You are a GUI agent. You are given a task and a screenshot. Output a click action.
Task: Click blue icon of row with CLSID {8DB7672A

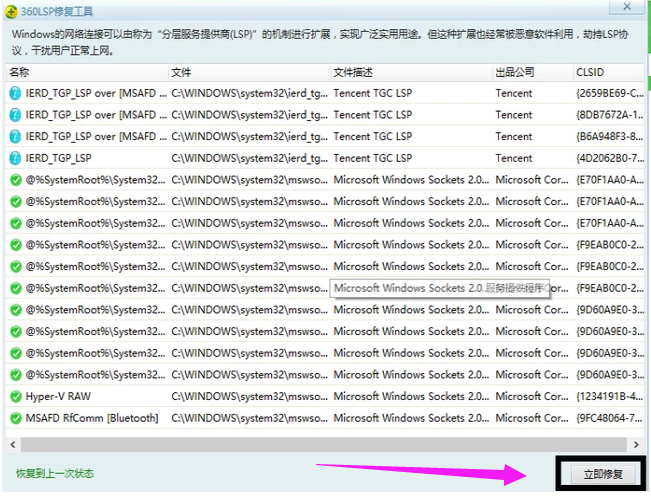tap(15, 115)
